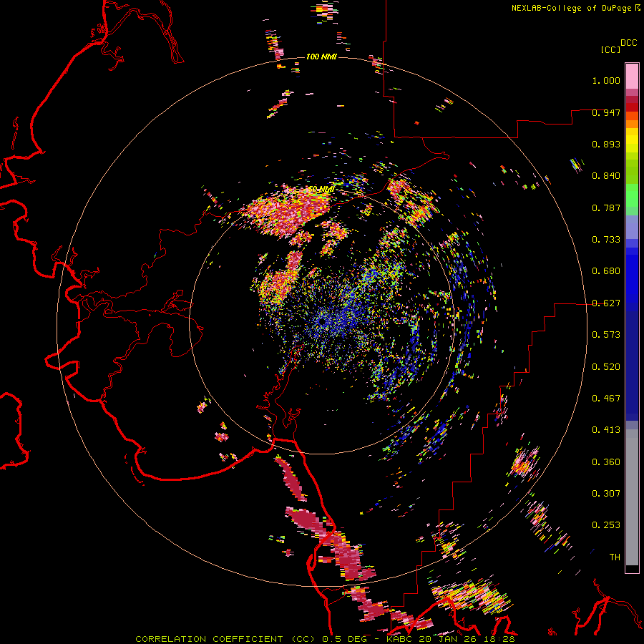Click the 0.413 scale value

click(606, 430)
